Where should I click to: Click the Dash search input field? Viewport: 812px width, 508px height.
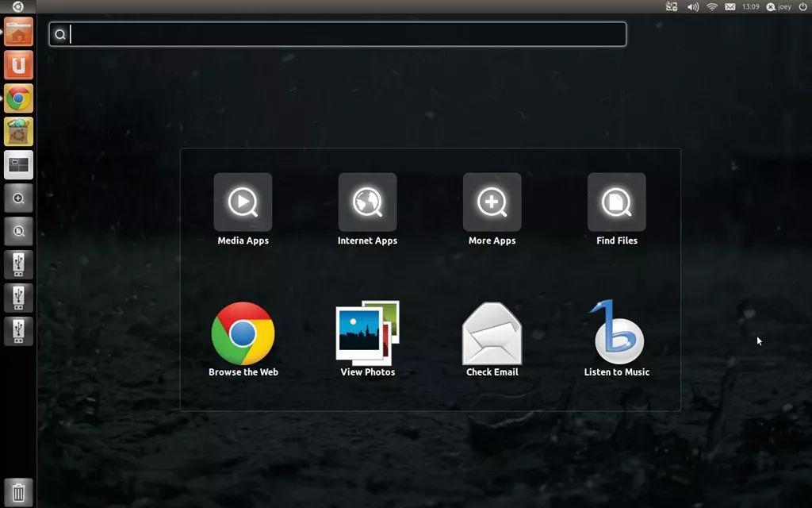click(x=338, y=34)
